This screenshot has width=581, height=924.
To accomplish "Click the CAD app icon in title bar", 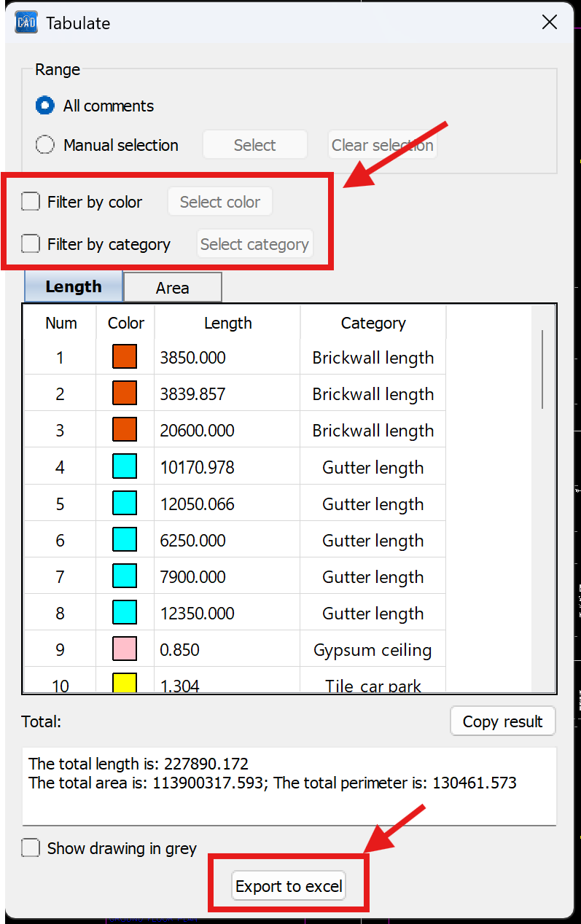I will coord(27,23).
